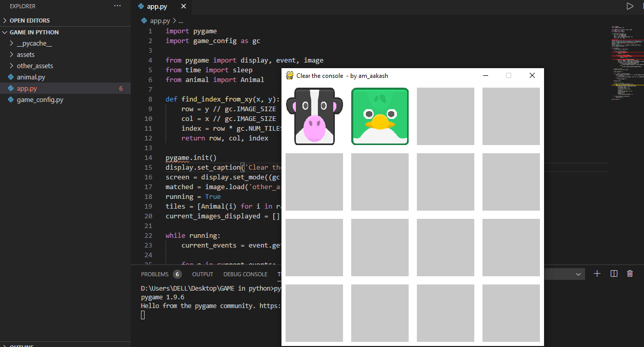Click the 'import pygame' line
644x347 pixels.
(x=191, y=31)
